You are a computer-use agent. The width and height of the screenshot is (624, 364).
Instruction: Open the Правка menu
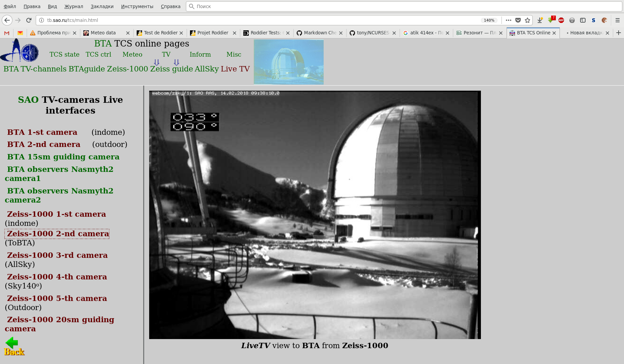[x=32, y=6]
